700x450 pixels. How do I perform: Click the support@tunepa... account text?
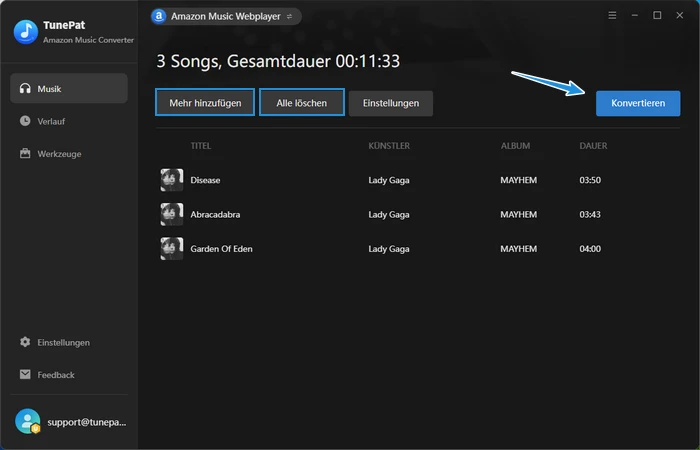tap(87, 422)
